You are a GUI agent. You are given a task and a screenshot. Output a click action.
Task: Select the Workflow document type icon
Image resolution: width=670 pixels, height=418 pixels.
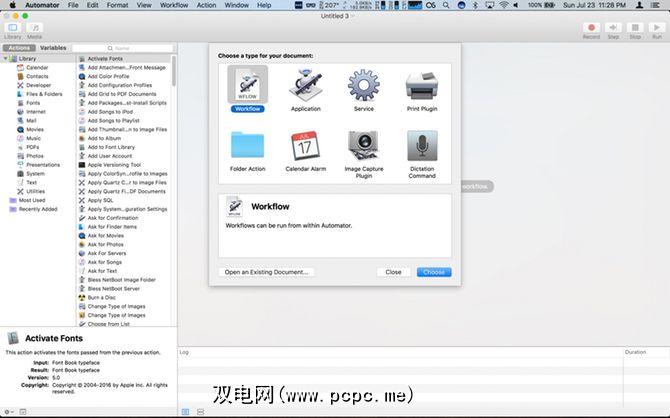[x=247, y=84]
